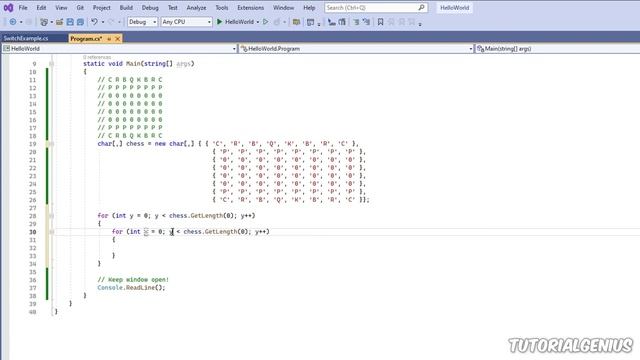640x360 pixels.
Task: Click the Undo arrow icon
Action: coord(94,22)
